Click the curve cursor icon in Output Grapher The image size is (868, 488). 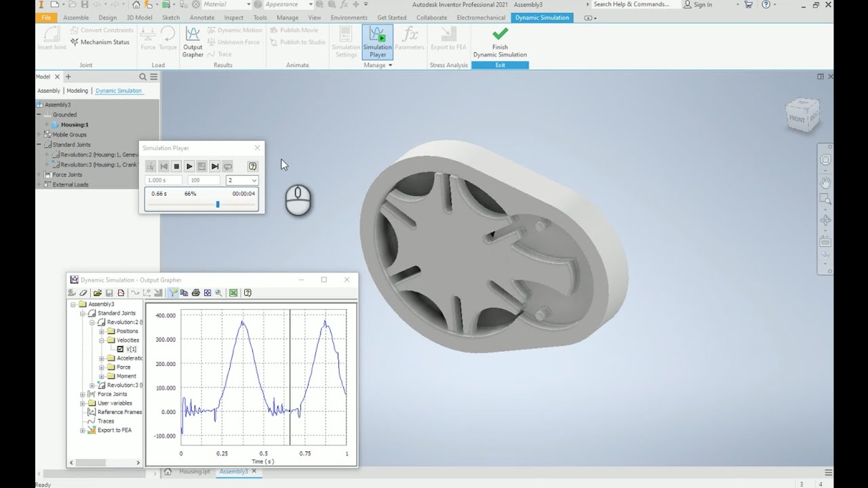[173, 293]
